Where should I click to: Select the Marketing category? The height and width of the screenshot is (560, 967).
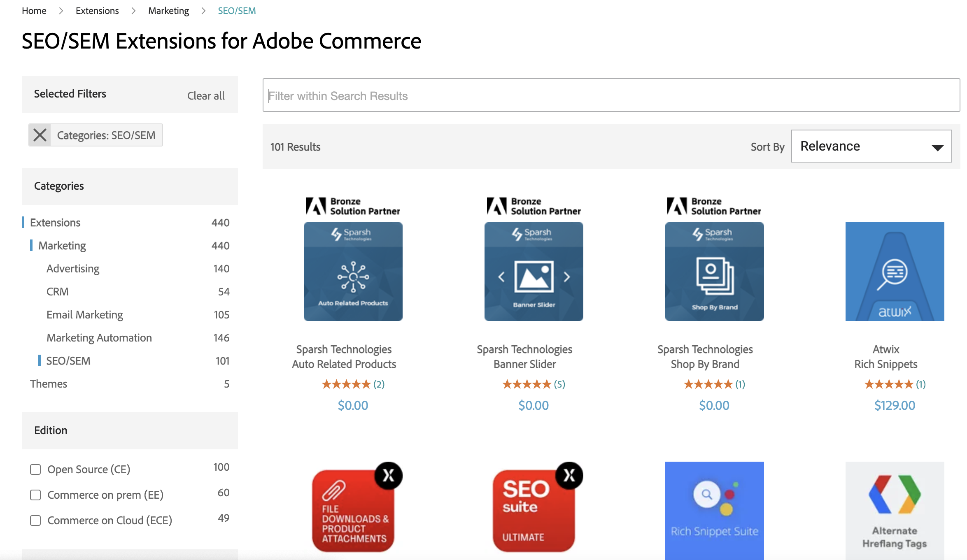[x=62, y=246]
